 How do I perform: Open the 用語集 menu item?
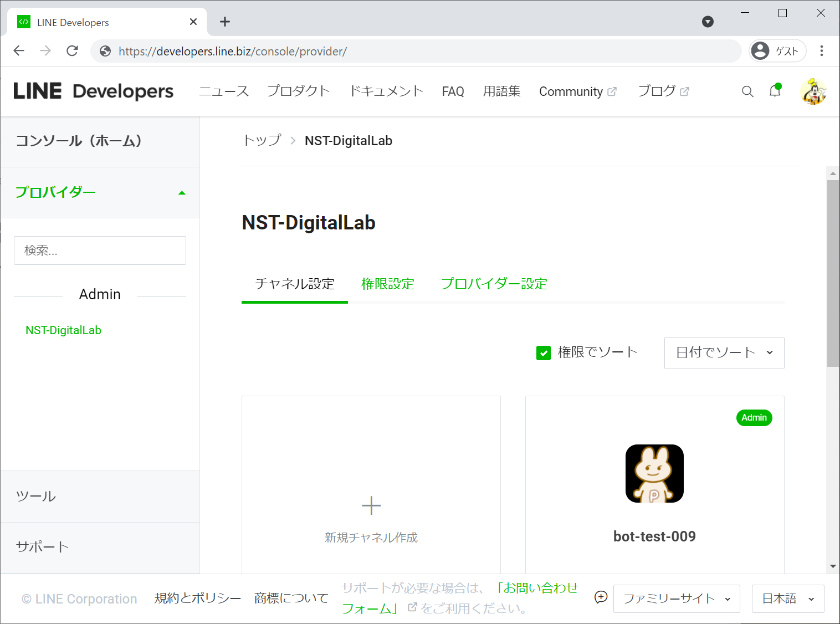(x=501, y=91)
